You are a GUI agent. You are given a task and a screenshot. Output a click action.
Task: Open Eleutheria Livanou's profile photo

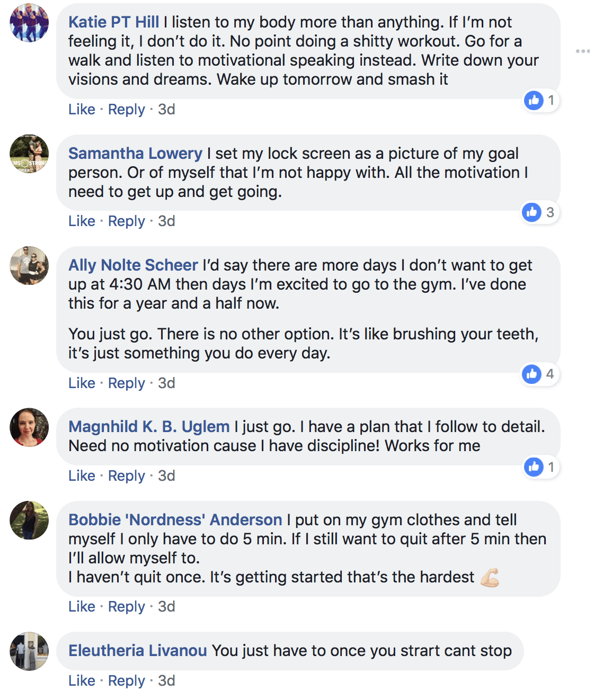tap(29, 651)
